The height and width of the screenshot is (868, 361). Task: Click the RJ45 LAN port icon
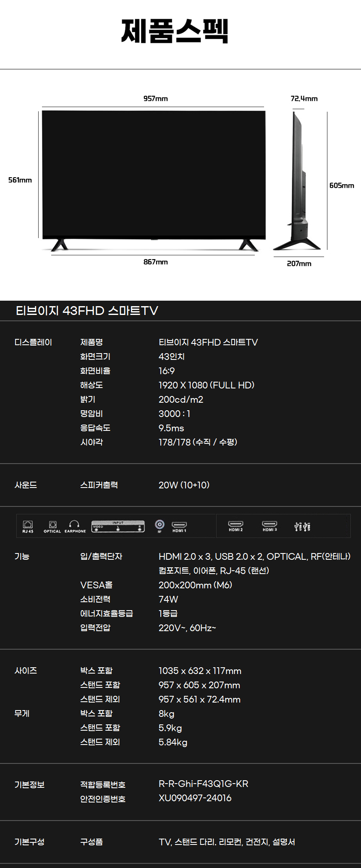(x=28, y=525)
